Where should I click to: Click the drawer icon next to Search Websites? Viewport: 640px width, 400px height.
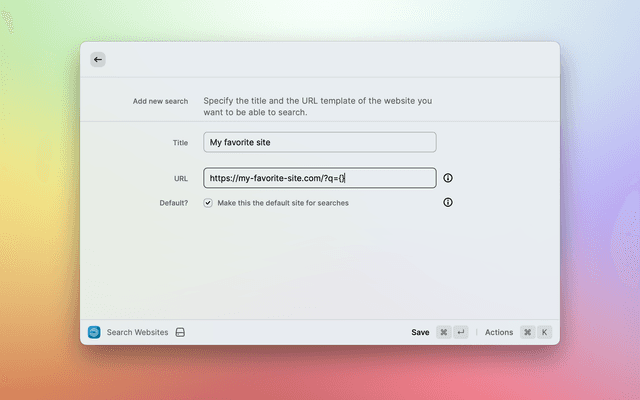pos(180,332)
